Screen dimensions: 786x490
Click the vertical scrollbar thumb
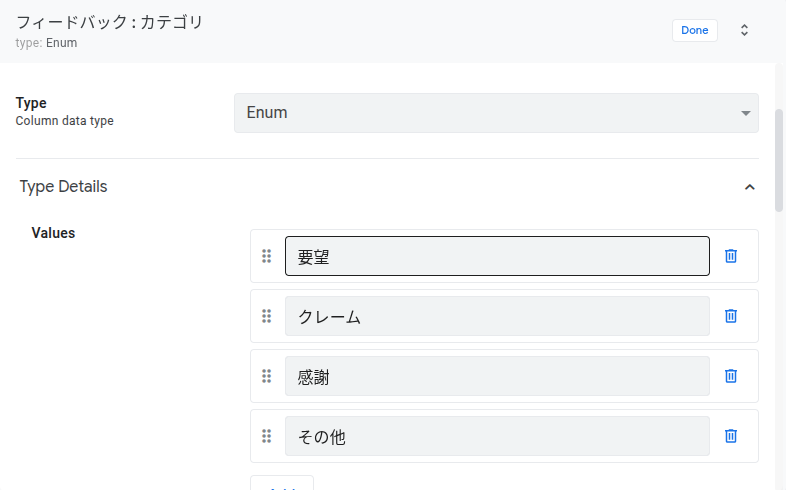click(780, 160)
